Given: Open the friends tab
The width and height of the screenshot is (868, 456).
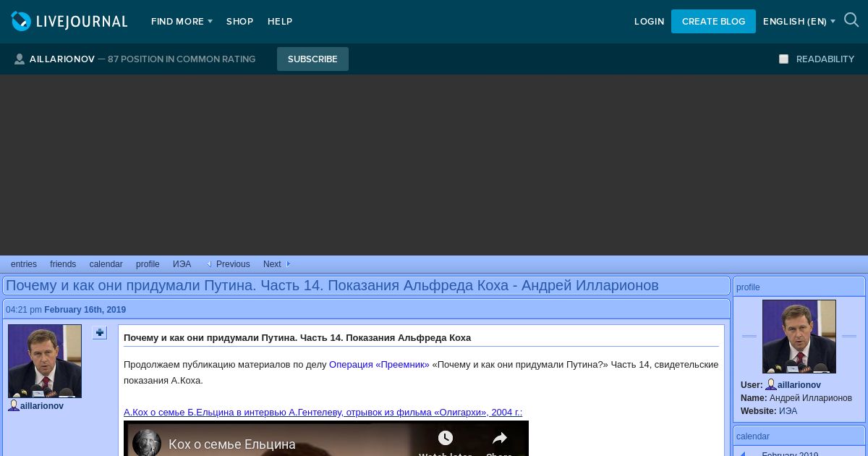Looking at the screenshot, I should 63,264.
